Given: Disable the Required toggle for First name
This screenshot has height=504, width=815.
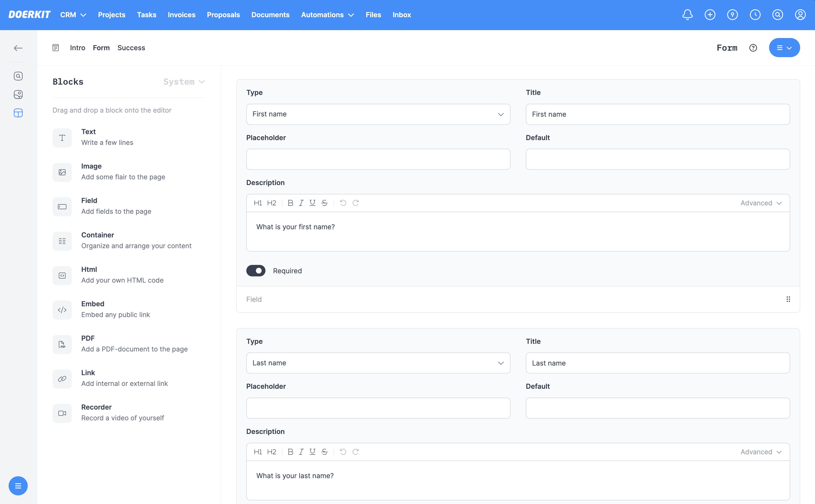Looking at the screenshot, I should click(x=256, y=271).
